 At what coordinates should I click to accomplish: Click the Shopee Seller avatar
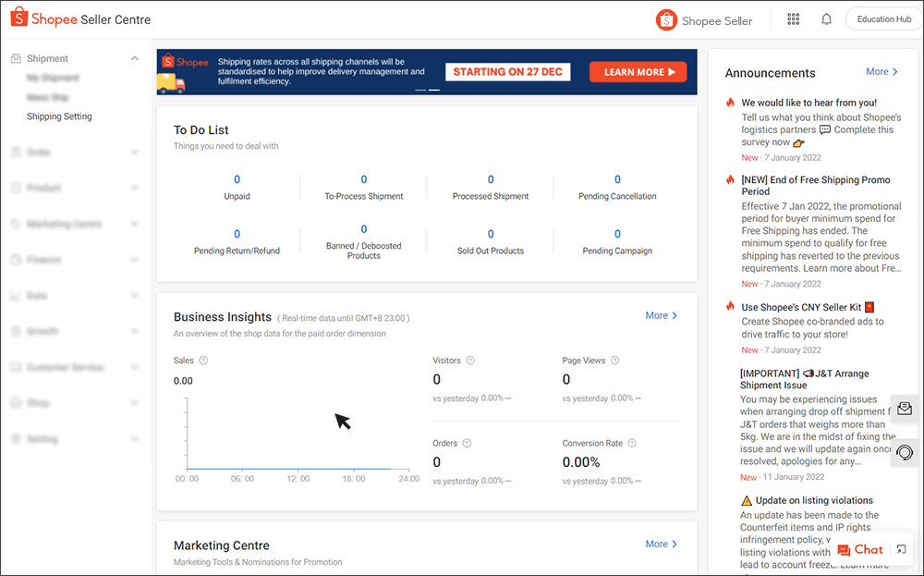click(x=666, y=18)
